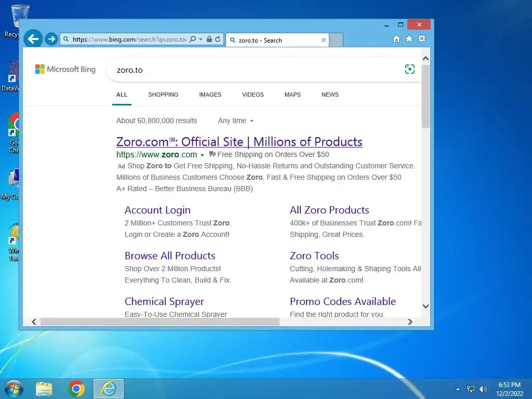532x399 pixels.
Task: Go to Internet Explorer home page icon
Action: point(396,38)
